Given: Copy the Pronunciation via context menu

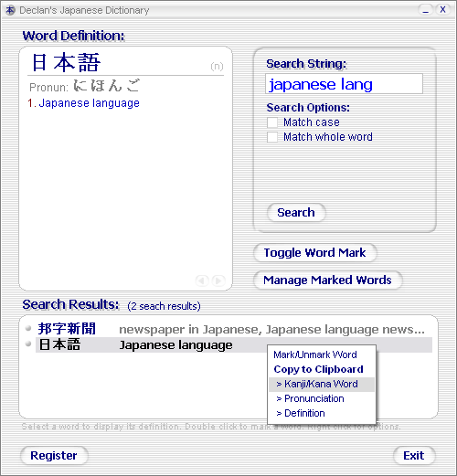Looking at the screenshot, I should pos(322,398).
